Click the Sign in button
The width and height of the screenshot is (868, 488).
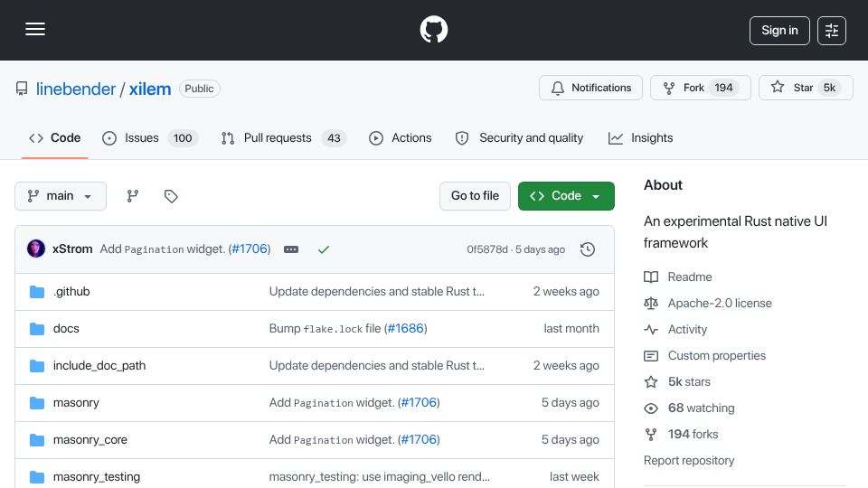(x=779, y=31)
